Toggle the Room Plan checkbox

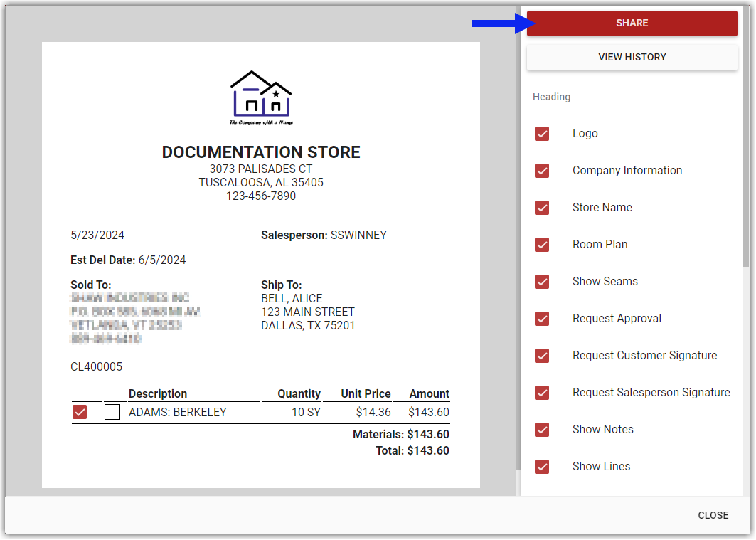[x=542, y=245]
